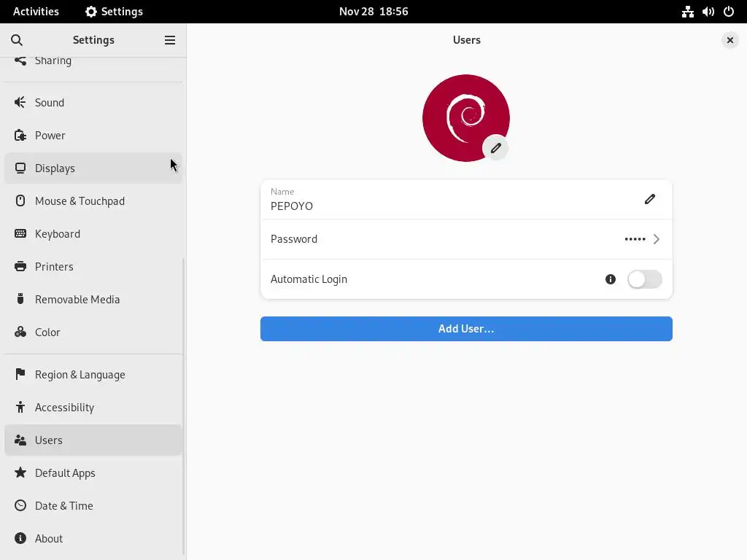Click the Debian swirl avatar image
Screen dimensions: 747x560
[465, 117]
